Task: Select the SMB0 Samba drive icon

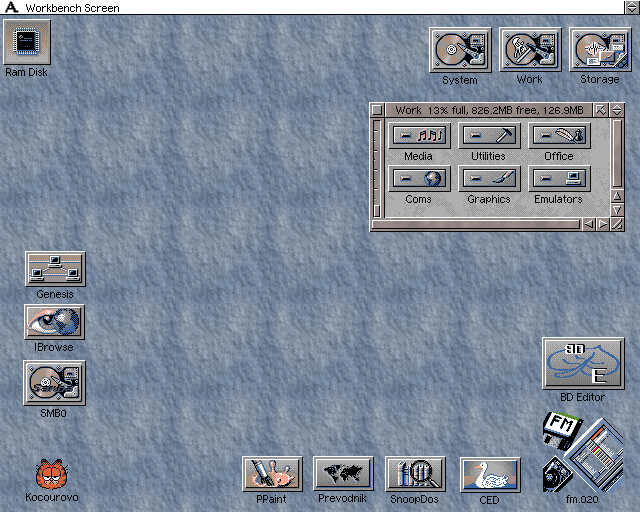Action: [54, 383]
